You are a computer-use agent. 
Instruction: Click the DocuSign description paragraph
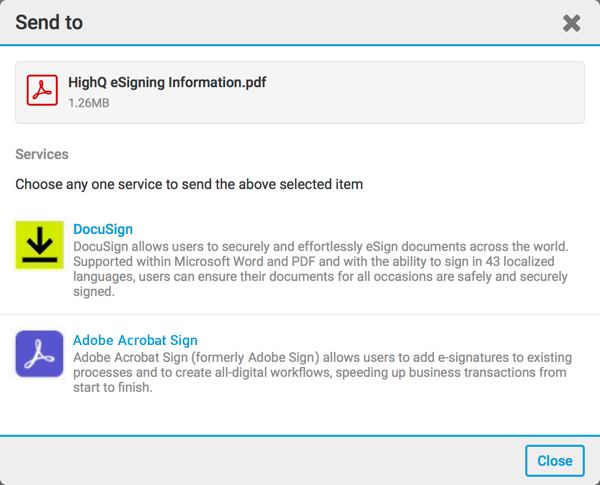[320, 270]
